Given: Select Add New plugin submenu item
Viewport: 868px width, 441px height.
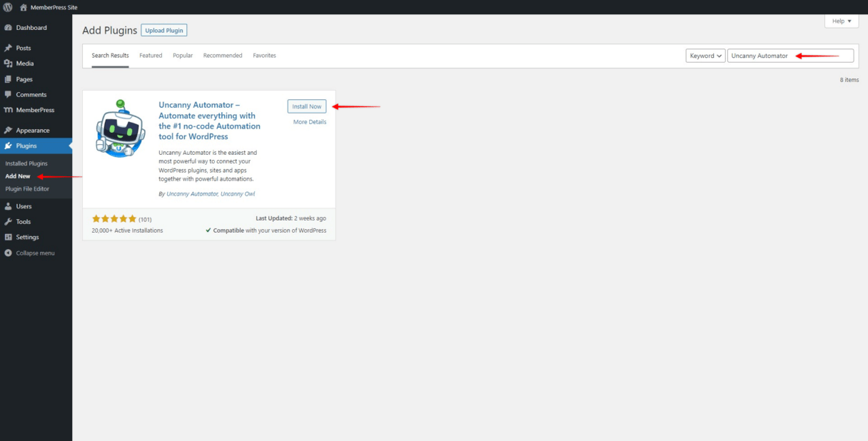Looking at the screenshot, I should [x=18, y=176].
